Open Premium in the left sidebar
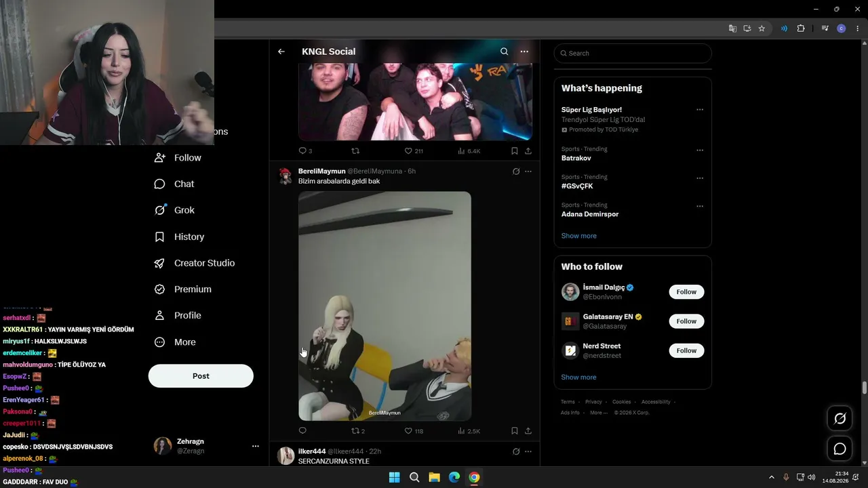This screenshot has width=868, height=488. (x=183, y=289)
